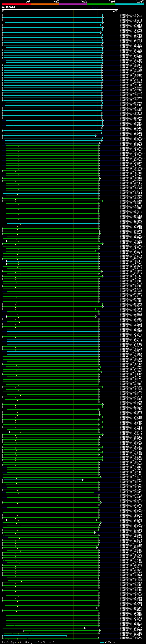The height and width of the screenshot is (644, 146).
Task: Select hit UniRef100_C1MLT3
Action: point(131,18)
